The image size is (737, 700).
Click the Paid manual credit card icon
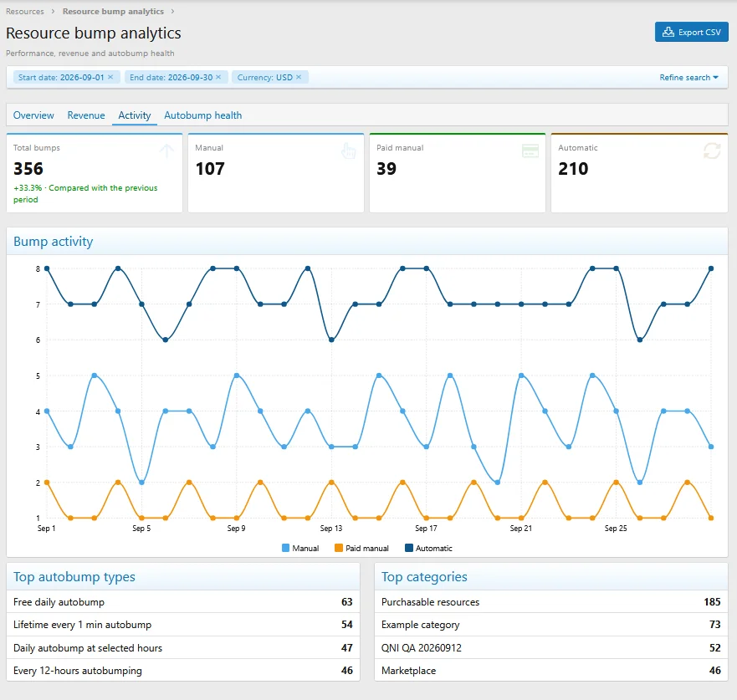tap(530, 151)
